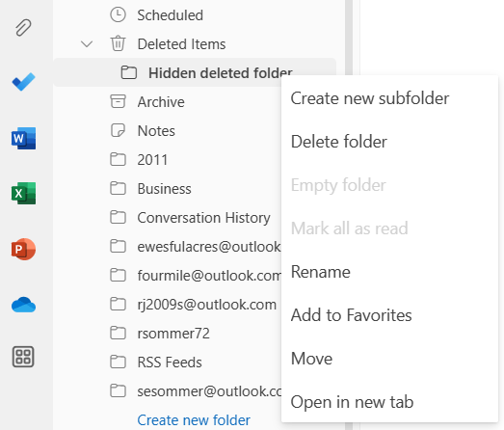
Task: Open OneDrive cloud icon
Action: point(23,305)
